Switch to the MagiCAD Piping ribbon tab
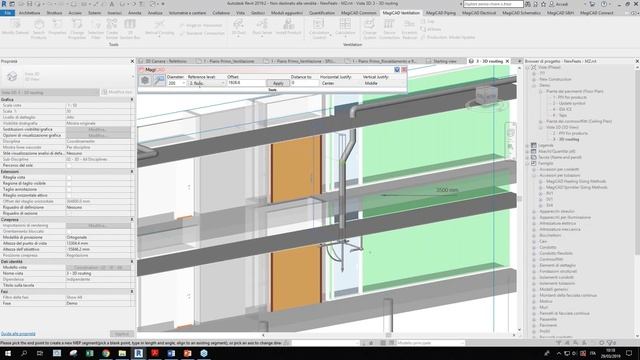640x360 pixels. (x=441, y=13)
